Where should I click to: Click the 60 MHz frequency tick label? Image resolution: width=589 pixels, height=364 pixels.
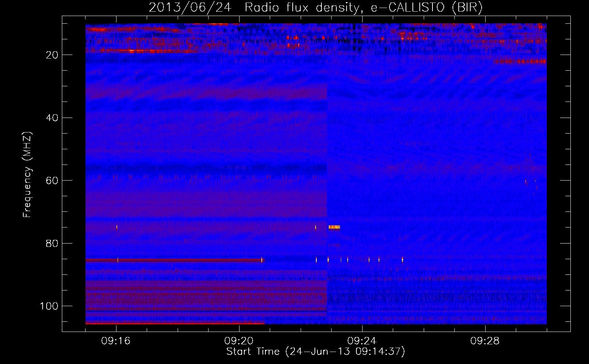click(x=52, y=181)
